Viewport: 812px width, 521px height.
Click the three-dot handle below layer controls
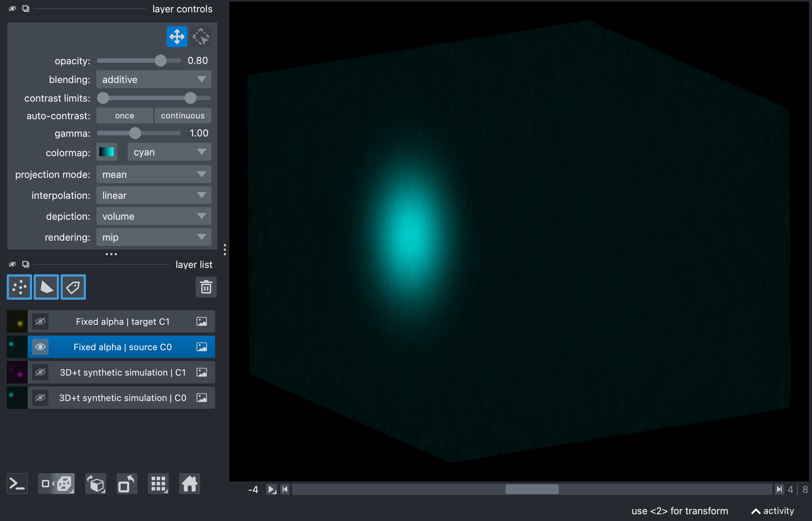tap(111, 254)
